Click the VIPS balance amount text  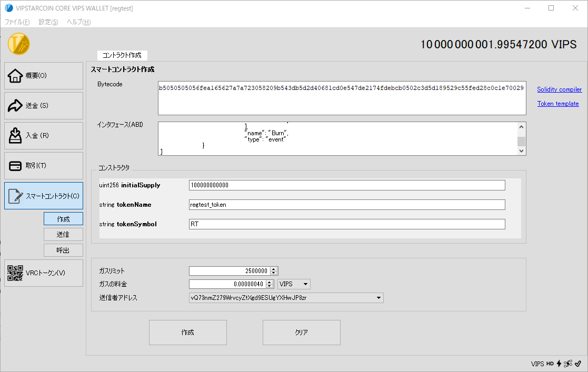[x=499, y=44]
